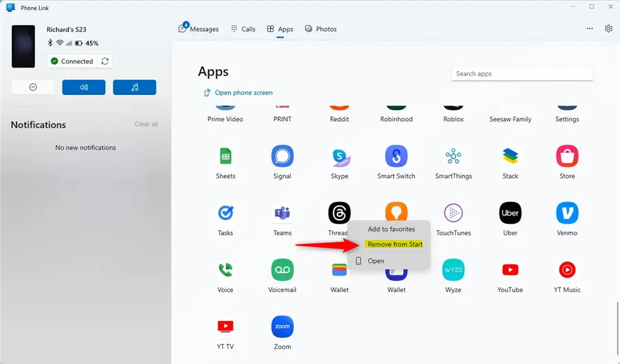Click the PRINT app label
Image resolution: width=620 pixels, height=364 pixels.
tap(282, 119)
